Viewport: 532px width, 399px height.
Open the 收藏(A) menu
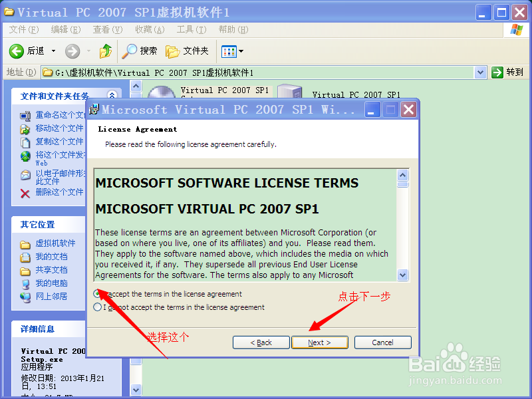(150, 30)
